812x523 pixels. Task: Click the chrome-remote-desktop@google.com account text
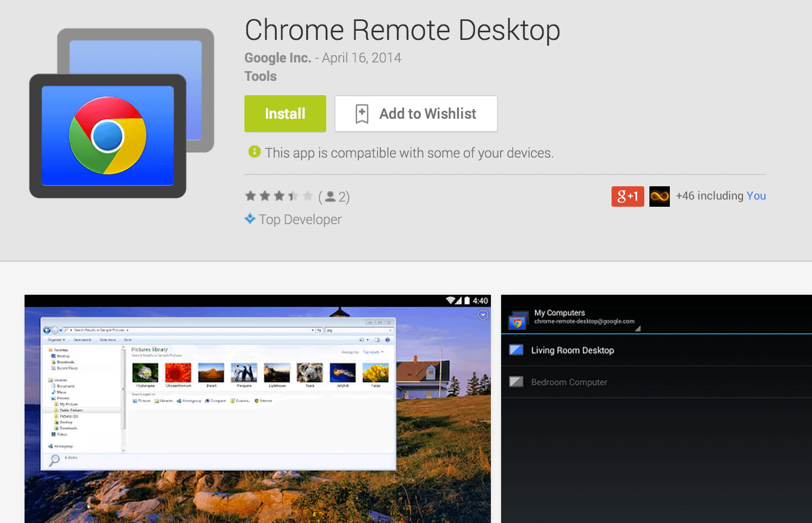[x=584, y=321]
